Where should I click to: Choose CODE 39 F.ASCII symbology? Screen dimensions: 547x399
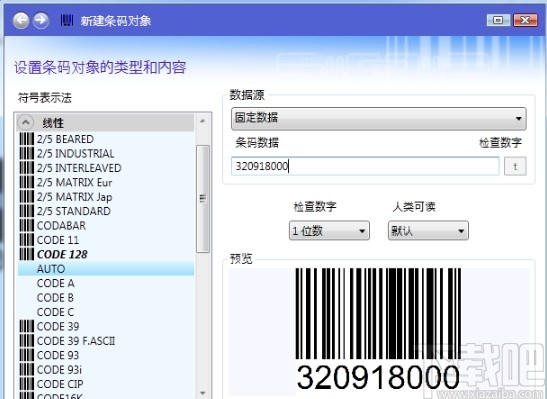click(76, 341)
